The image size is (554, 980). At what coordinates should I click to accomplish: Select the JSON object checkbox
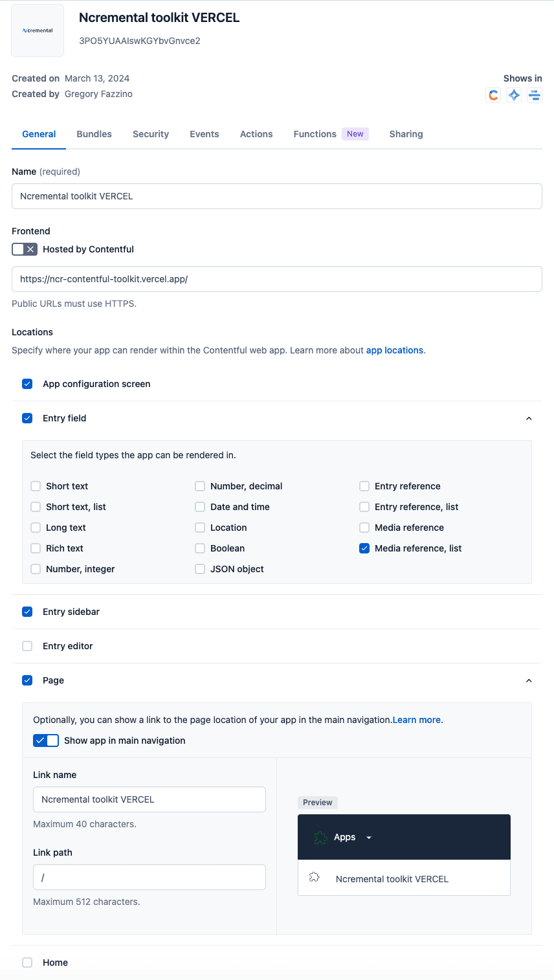[x=200, y=569]
